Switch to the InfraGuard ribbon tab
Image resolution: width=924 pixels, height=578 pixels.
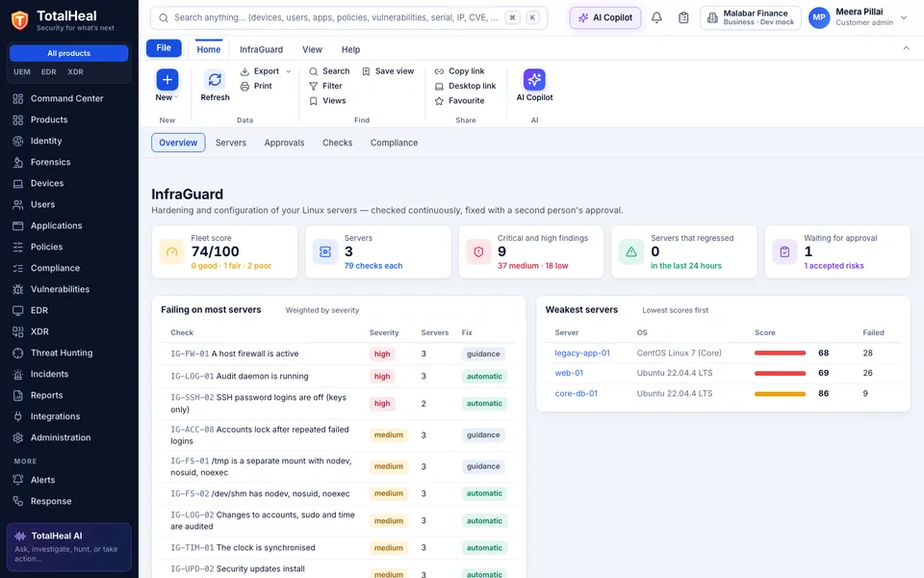pos(261,49)
